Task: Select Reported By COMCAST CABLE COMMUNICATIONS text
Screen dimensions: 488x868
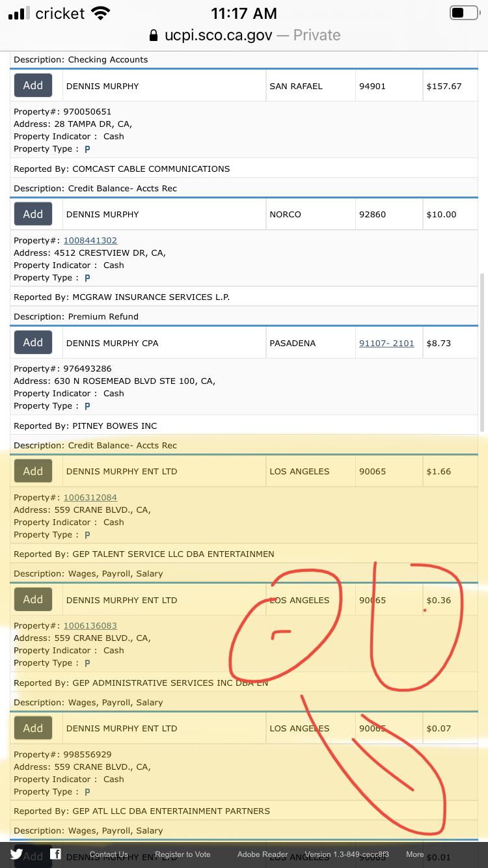Action: click(x=122, y=169)
